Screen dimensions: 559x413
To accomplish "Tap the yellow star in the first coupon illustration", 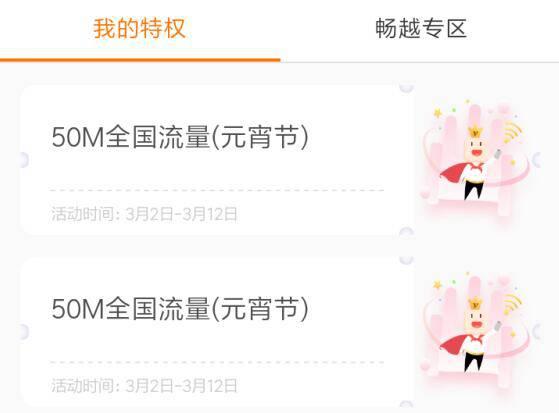I will pos(437,113).
